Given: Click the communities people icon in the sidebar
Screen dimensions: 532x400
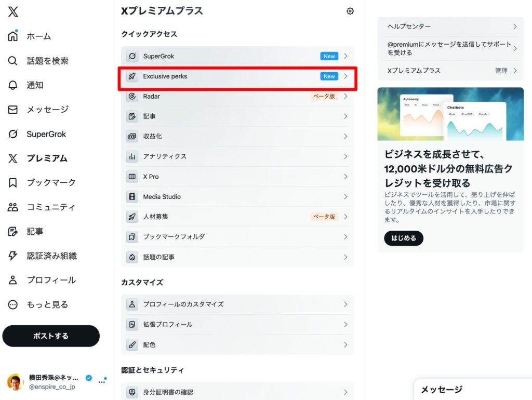Looking at the screenshot, I should [13, 207].
